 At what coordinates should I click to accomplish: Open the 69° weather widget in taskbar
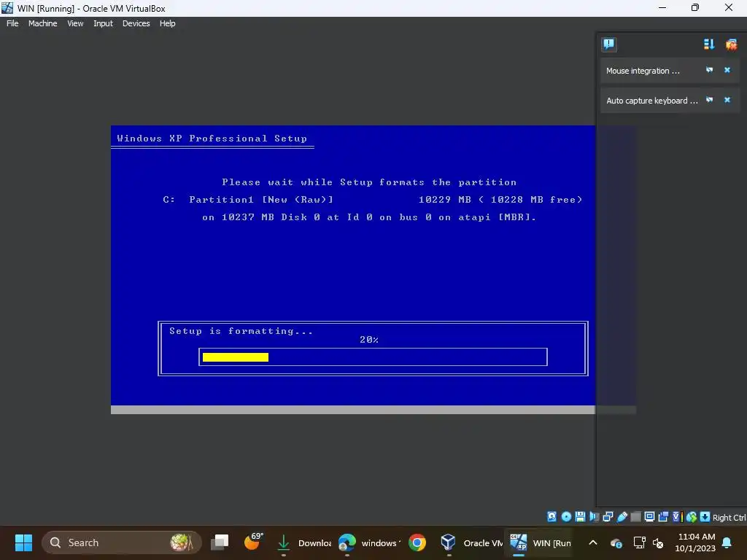pos(253,542)
